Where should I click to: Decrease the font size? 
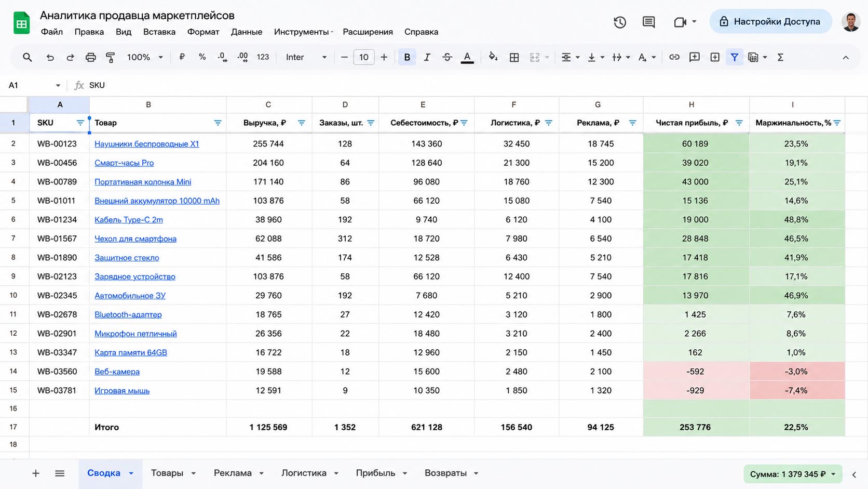(344, 57)
